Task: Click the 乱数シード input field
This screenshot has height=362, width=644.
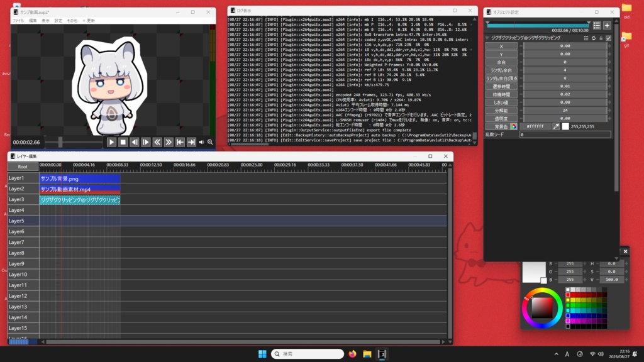Action: pyautogui.click(x=565, y=134)
